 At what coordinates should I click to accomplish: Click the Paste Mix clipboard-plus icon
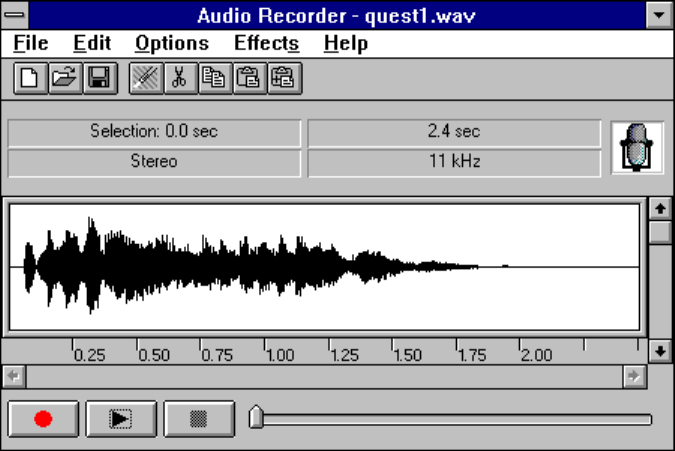(285, 78)
